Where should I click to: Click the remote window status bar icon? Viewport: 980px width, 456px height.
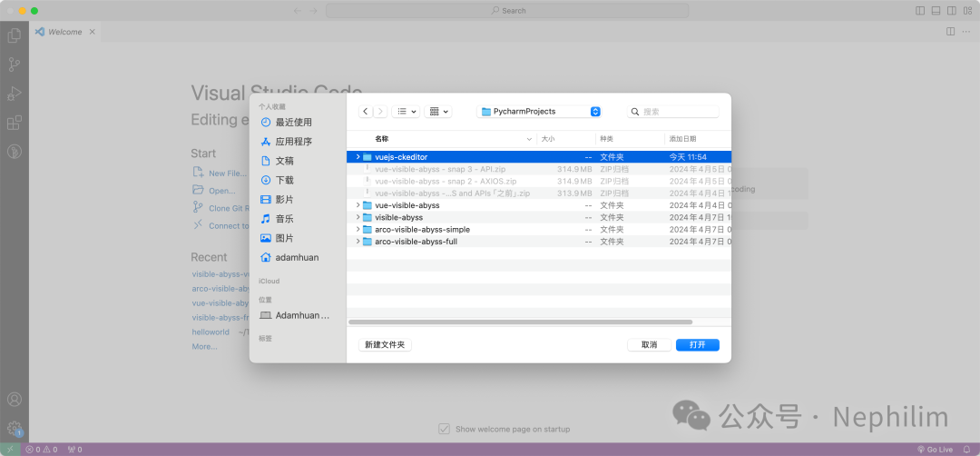click(10, 449)
